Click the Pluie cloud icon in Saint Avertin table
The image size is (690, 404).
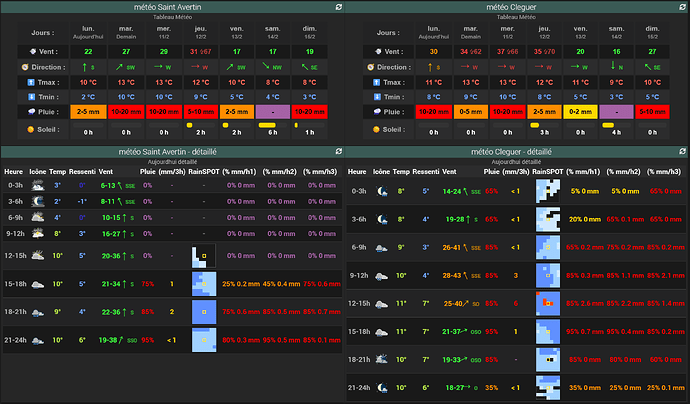[x=31, y=112]
